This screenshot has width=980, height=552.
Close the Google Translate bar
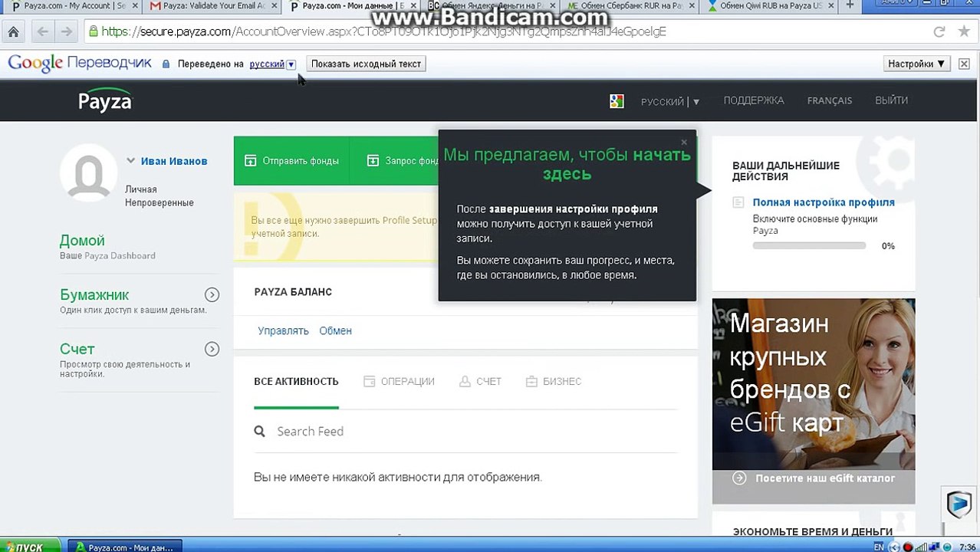[964, 64]
